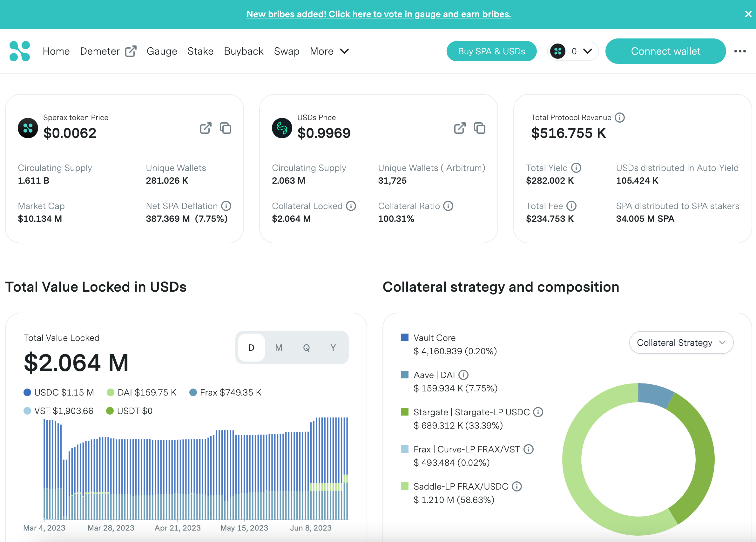Click the Market Cap value $10.134 M
Image resolution: width=756 pixels, height=542 pixels.
(40, 219)
